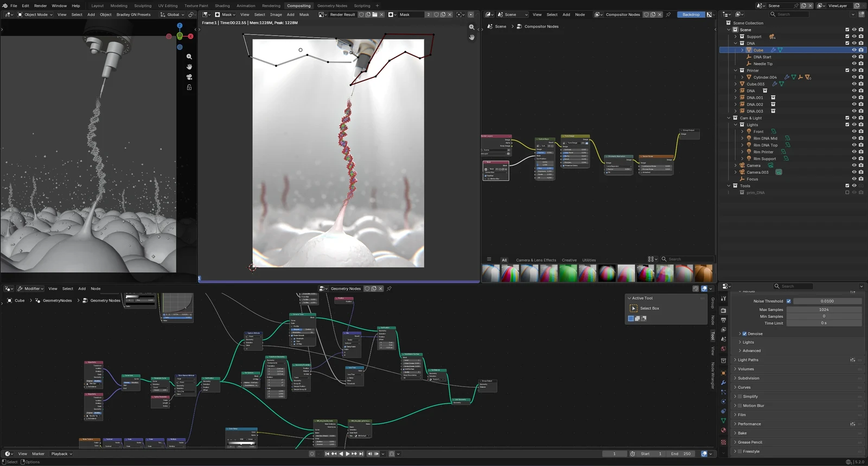Open the Object Mode dropdown
The image size is (868, 466).
click(x=35, y=15)
